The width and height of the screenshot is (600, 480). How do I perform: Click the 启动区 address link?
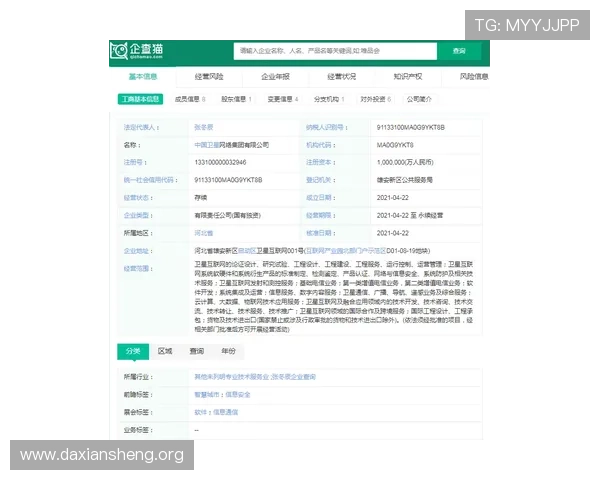click(x=247, y=251)
